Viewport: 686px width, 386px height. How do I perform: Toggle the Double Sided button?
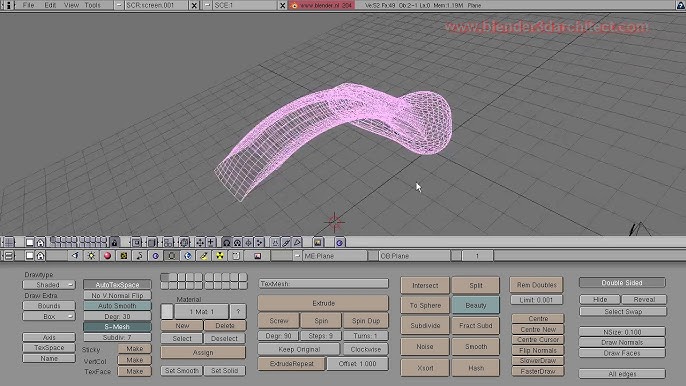coord(622,283)
